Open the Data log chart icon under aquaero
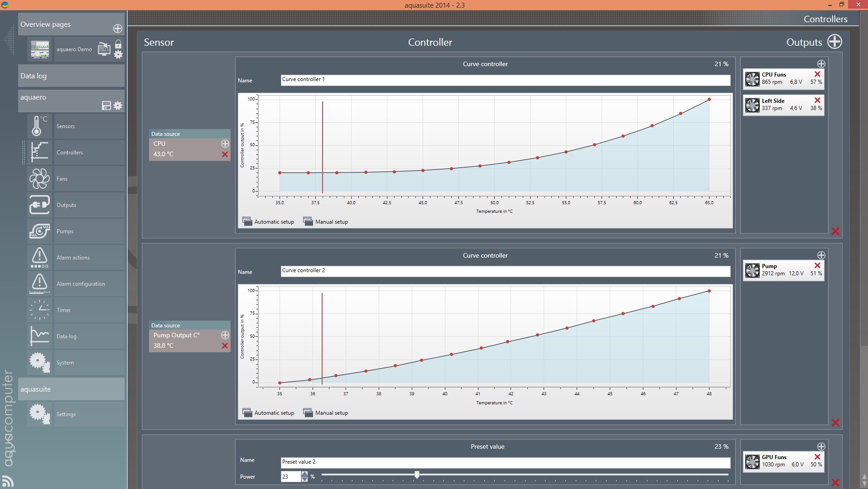The image size is (868, 489). (x=39, y=336)
